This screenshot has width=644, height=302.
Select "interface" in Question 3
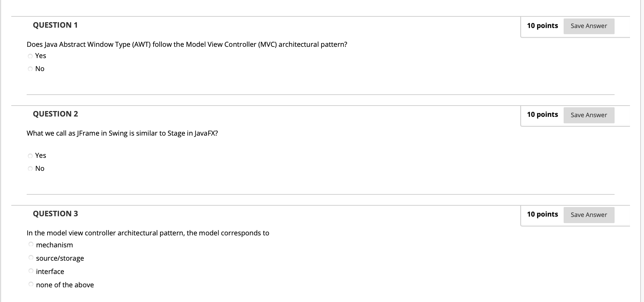[31, 270]
